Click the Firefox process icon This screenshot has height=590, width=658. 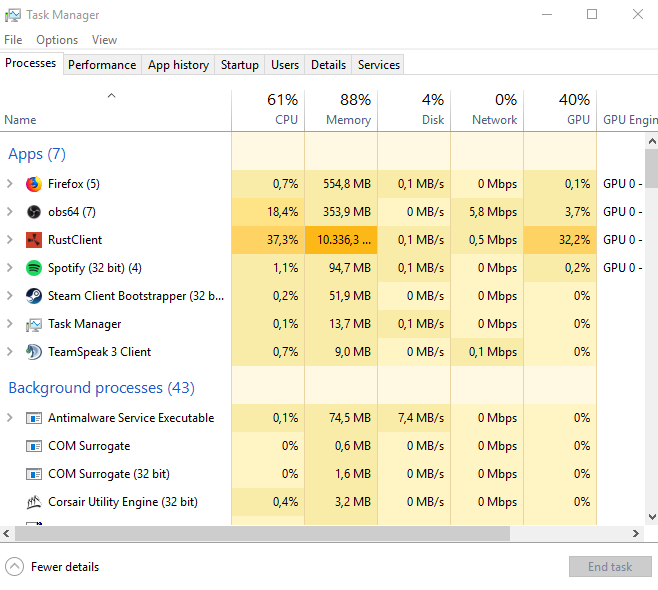34,184
